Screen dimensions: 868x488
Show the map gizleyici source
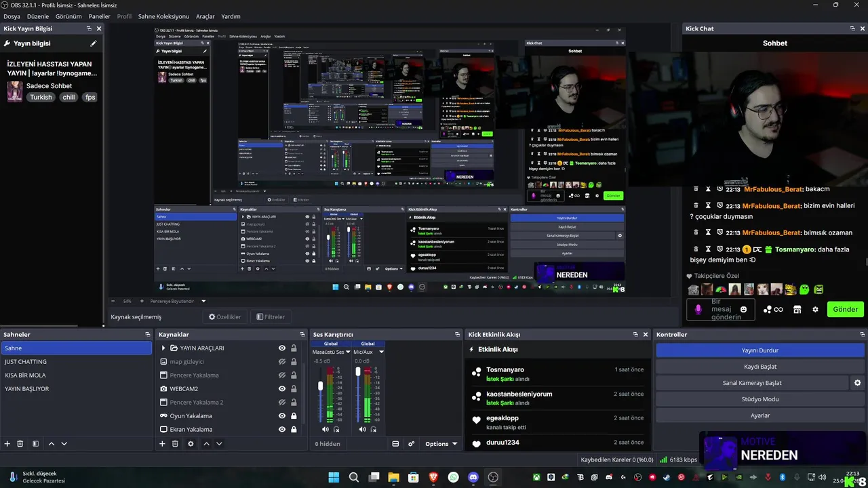[x=282, y=361]
